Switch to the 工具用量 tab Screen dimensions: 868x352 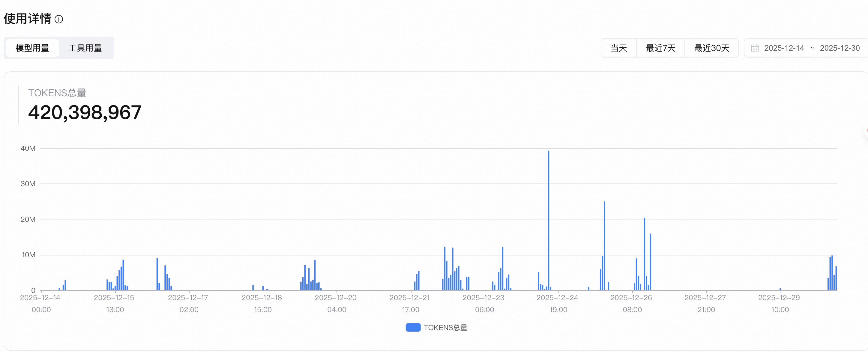(x=85, y=48)
